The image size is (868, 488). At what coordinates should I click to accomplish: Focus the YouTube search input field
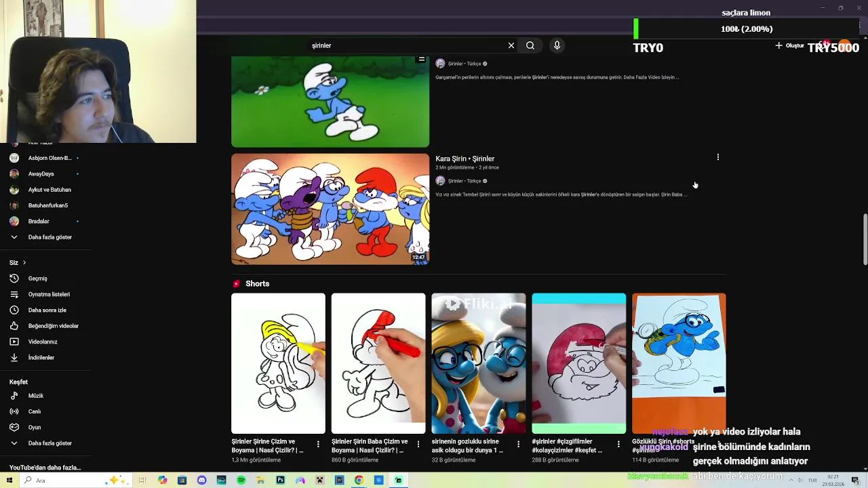click(x=407, y=45)
